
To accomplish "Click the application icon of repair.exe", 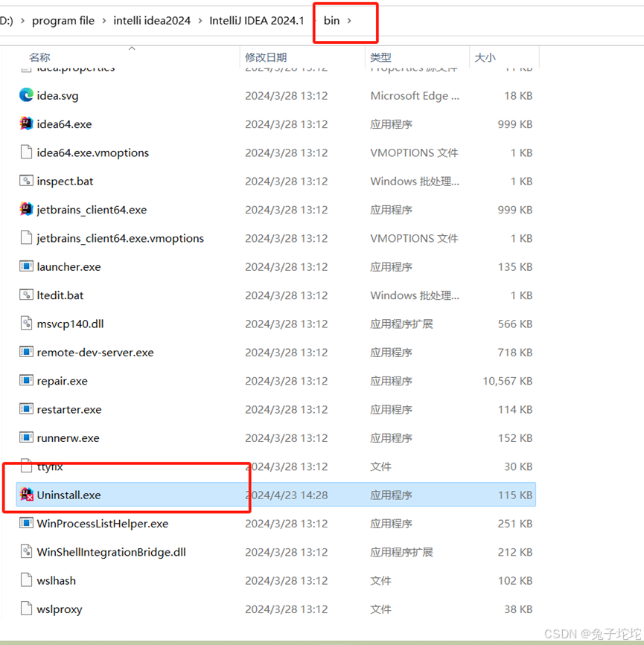I will click(26, 380).
